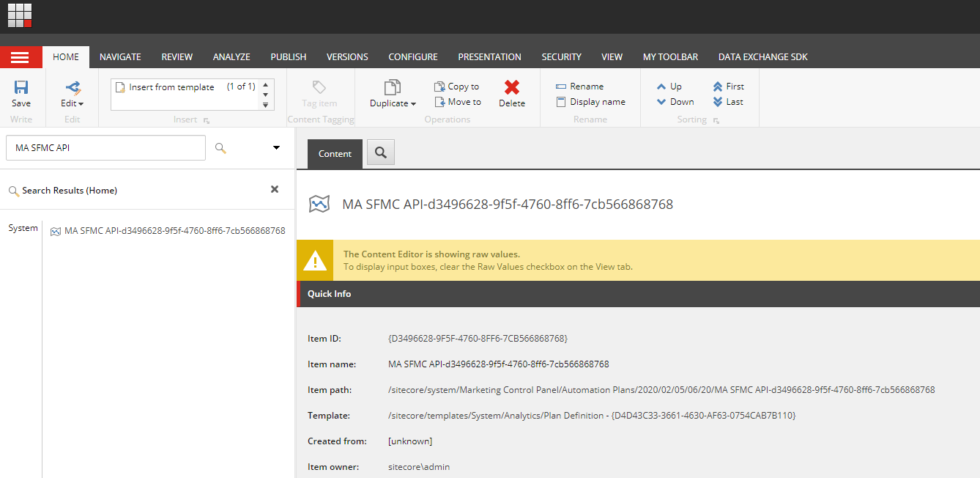
Task: Open the PRESENTATION ribbon tab
Action: pos(489,56)
